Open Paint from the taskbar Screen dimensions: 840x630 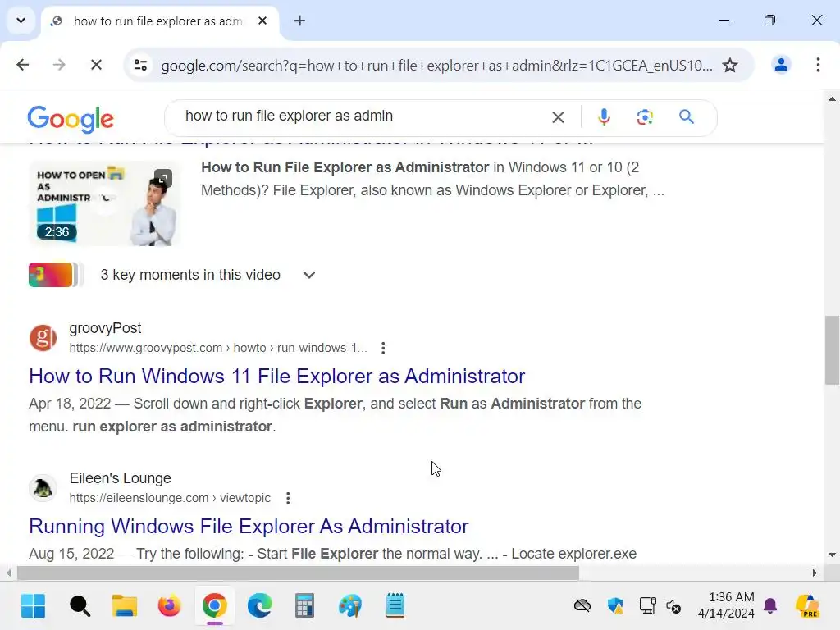[349, 606]
